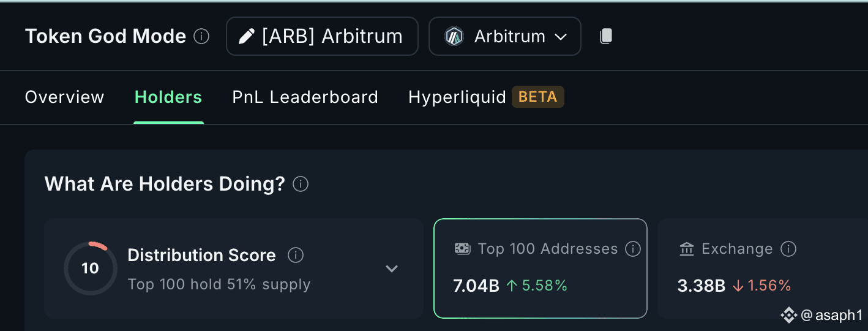Click info icon beside Token God Mode
The width and height of the screenshot is (868, 331).
tap(201, 37)
